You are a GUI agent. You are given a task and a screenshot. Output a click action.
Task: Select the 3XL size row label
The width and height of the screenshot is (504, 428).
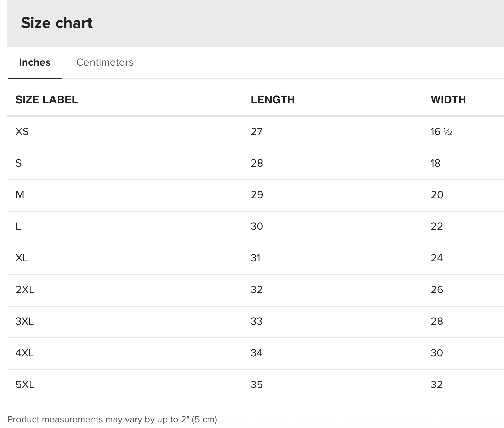point(25,321)
